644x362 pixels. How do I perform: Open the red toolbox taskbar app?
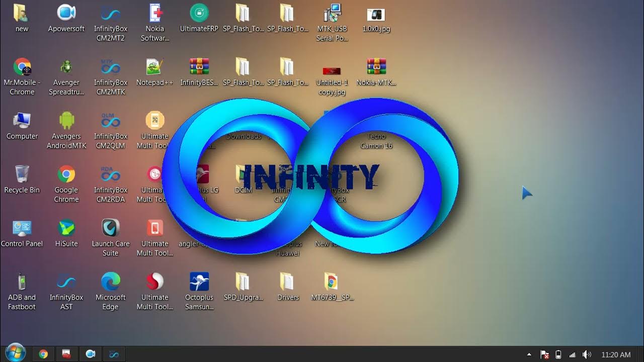click(66, 354)
